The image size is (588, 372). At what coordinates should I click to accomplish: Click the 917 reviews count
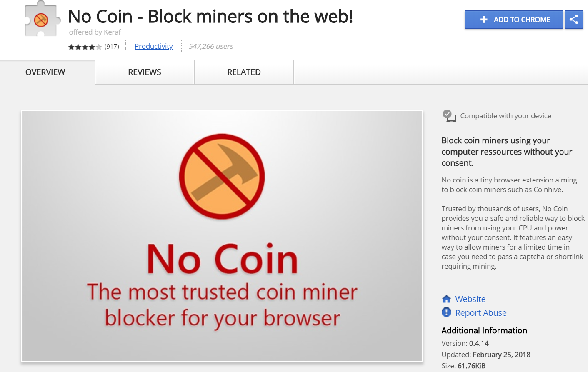(x=112, y=46)
